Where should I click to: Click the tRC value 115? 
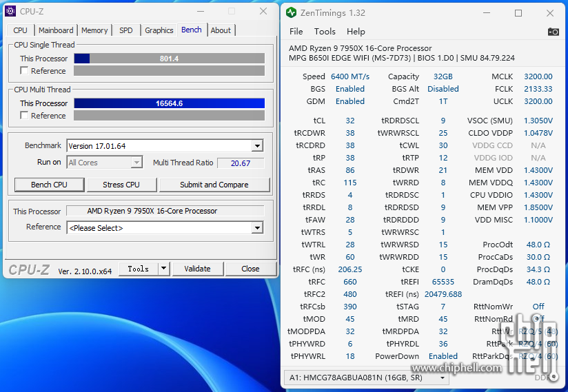[x=350, y=183]
